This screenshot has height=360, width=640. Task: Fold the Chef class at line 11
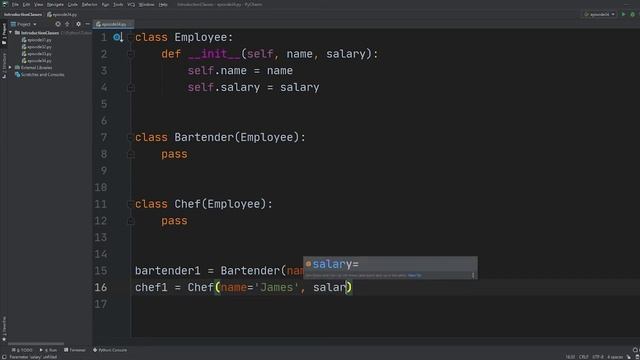pos(130,204)
